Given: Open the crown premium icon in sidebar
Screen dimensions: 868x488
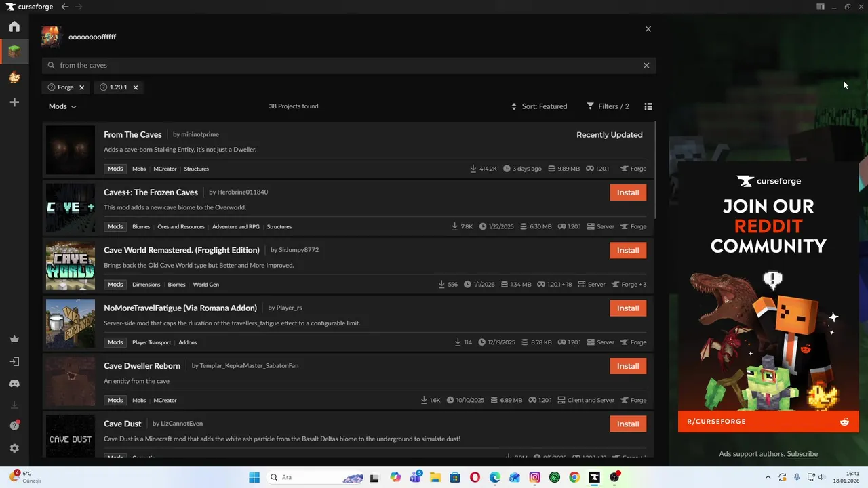Looking at the screenshot, I should tap(14, 339).
